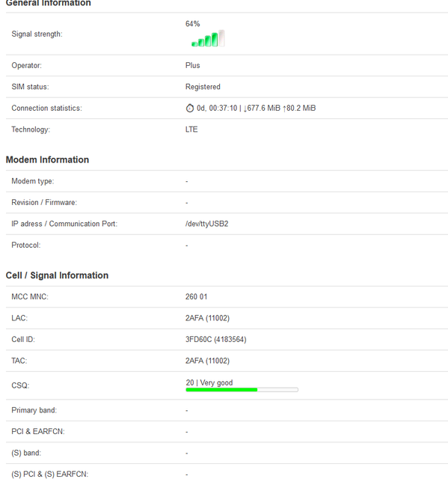
Task: Click the Cell / Signal Information heading
Action: 57,275
